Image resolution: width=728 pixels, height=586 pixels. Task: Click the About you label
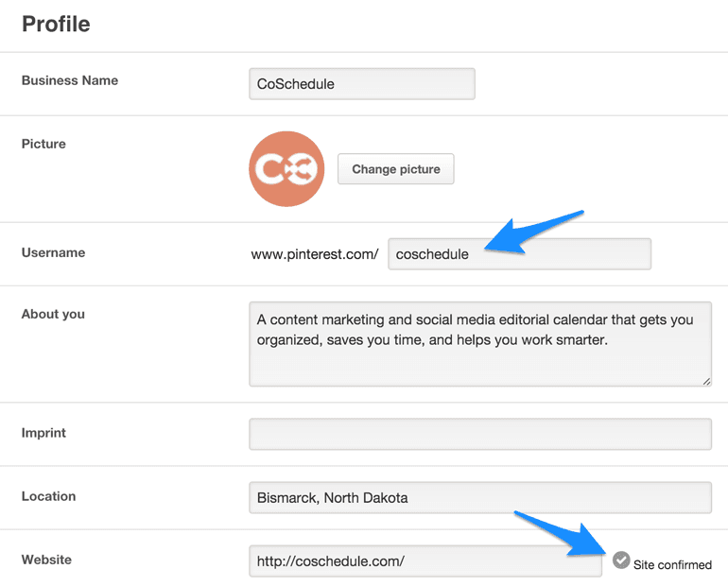point(53,314)
